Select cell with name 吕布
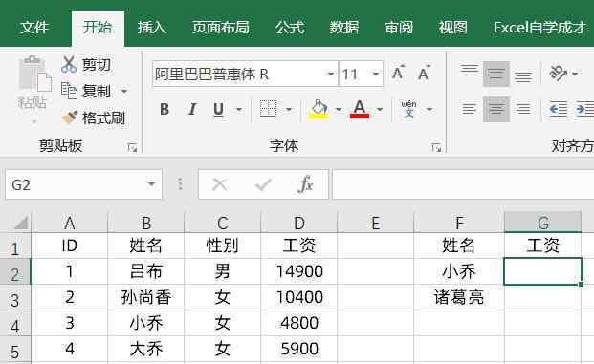 [146, 271]
